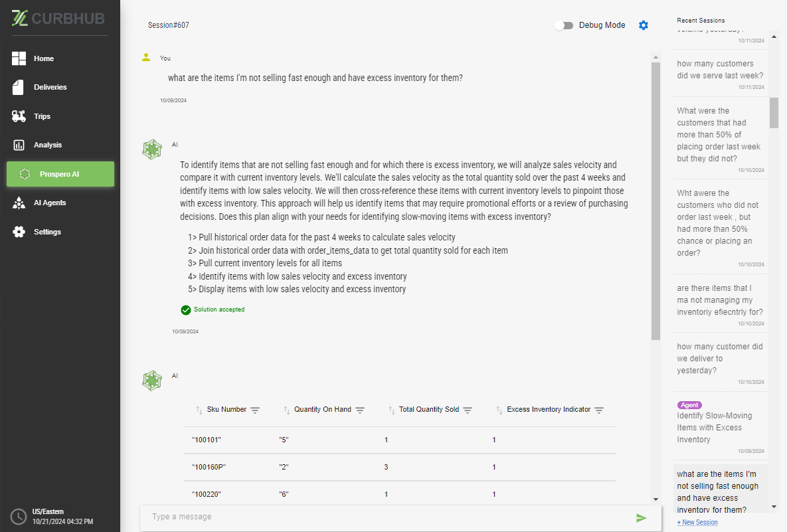Click the 'Type a message' input field
The width and height of the screenshot is (787, 532).
point(385,517)
